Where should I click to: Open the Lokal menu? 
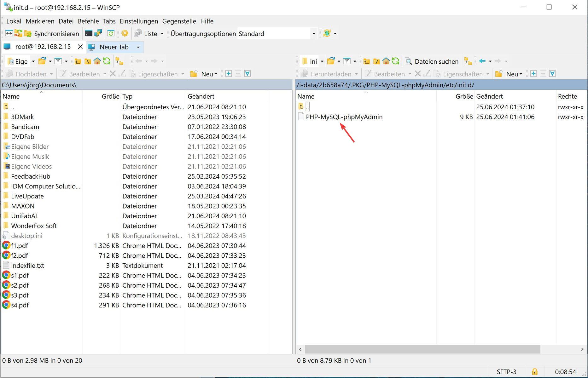pos(14,21)
